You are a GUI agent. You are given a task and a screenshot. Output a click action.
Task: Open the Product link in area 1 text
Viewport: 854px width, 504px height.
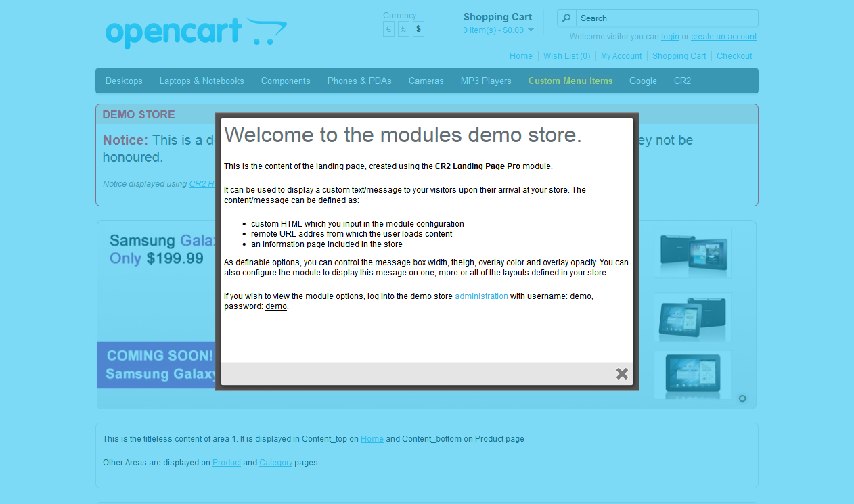pos(227,463)
